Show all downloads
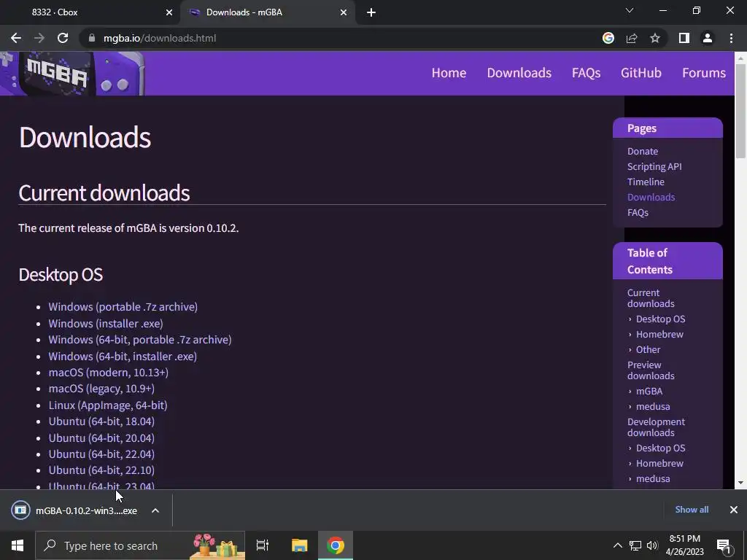The image size is (747, 560). [x=692, y=510]
